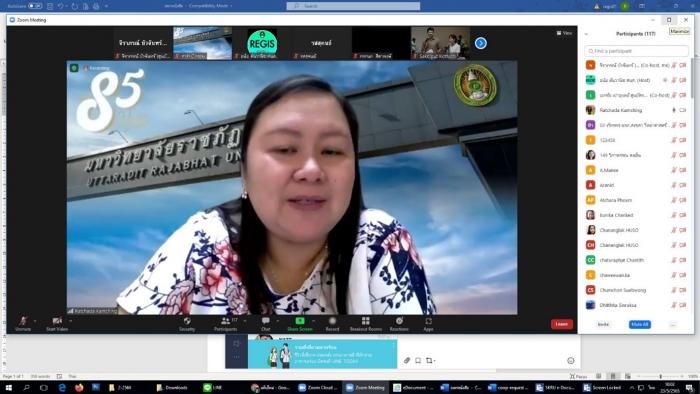Toggle video for Ratchada Kamching participant
Viewport: 700px width, 394px height.
click(x=683, y=110)
